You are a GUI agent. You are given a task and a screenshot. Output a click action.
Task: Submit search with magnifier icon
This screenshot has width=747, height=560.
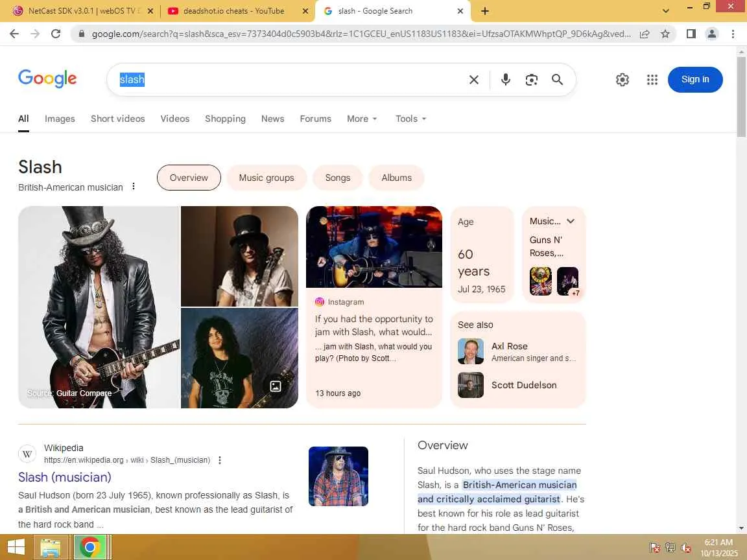tap(558, 80)
